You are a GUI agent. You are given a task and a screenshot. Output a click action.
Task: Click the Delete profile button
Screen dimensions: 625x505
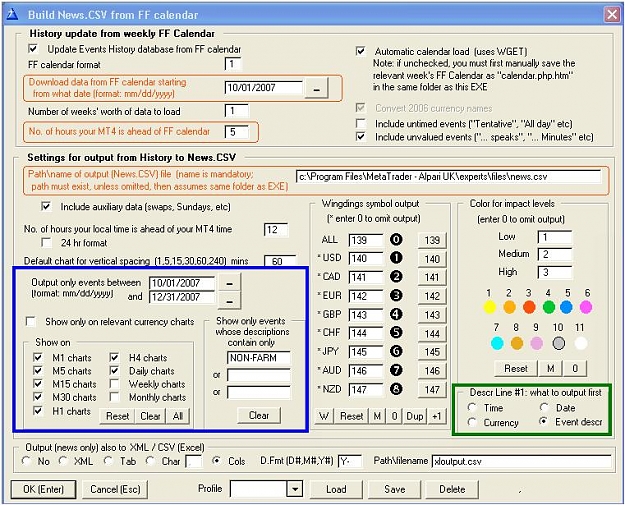[452, 489]
